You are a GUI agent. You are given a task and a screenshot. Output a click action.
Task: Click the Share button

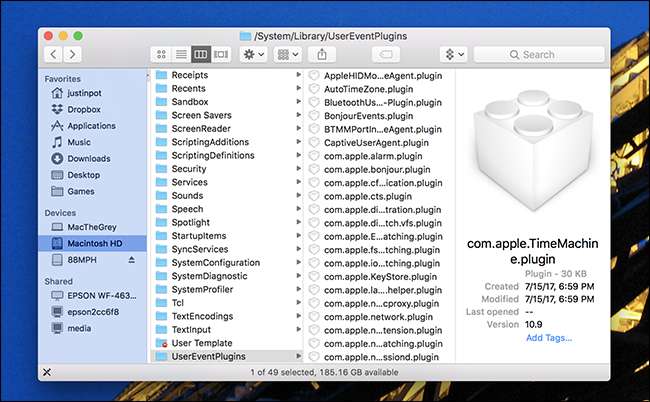(322, 54)
